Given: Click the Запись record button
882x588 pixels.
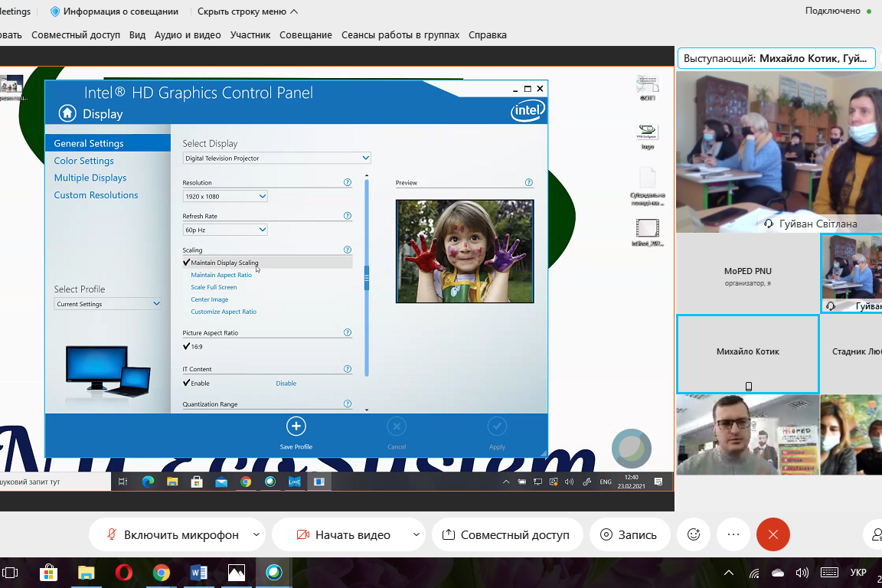Looking at the screenshot, I should (x=629, y=535).
